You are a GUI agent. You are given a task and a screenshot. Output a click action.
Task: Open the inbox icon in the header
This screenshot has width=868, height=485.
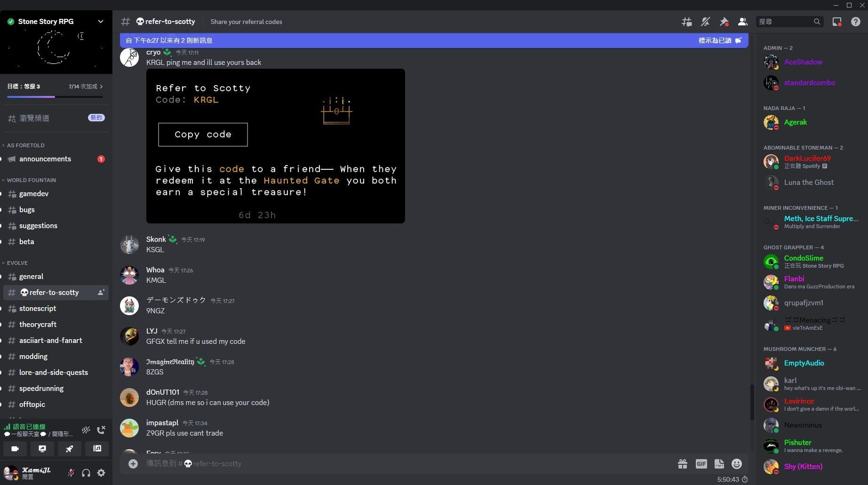[836, 22]
